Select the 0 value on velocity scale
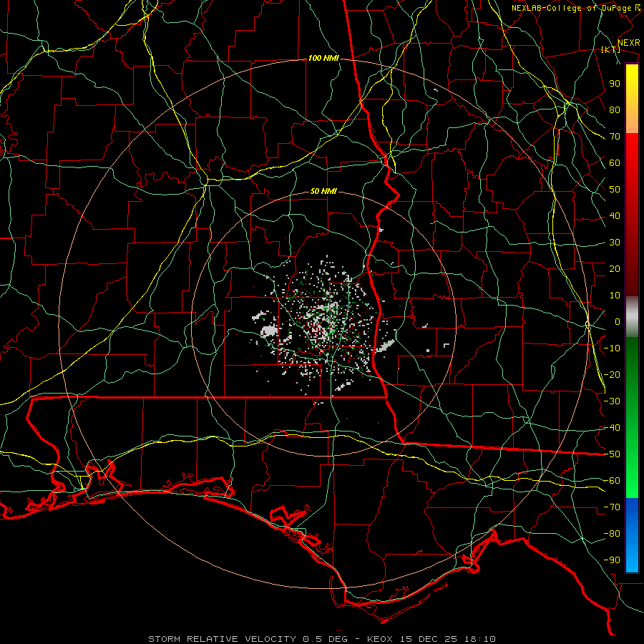The width and height of the screenshot is (644, 644). (618, 322)
